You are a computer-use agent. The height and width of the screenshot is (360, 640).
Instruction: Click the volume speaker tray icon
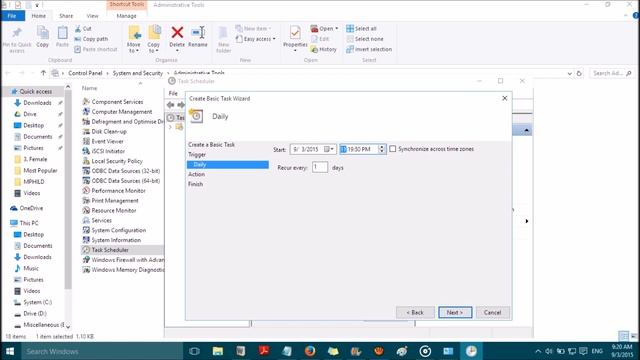tap(549, 351)
